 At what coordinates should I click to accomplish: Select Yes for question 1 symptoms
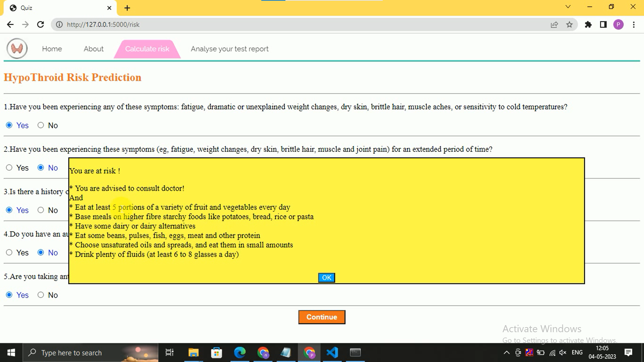(9, 125)
